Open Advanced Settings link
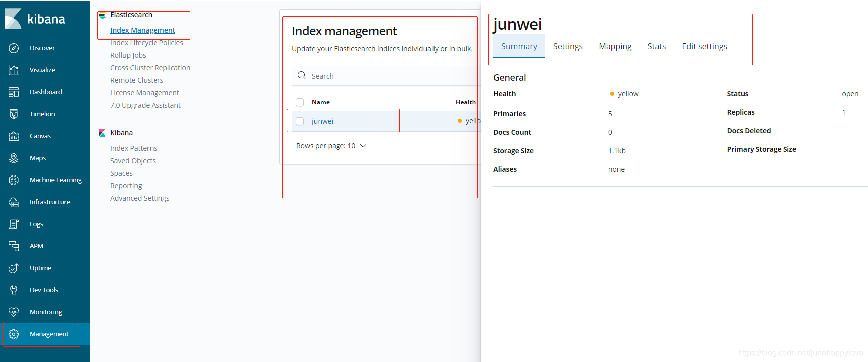868x362 pixels. [x=140, y=198]
